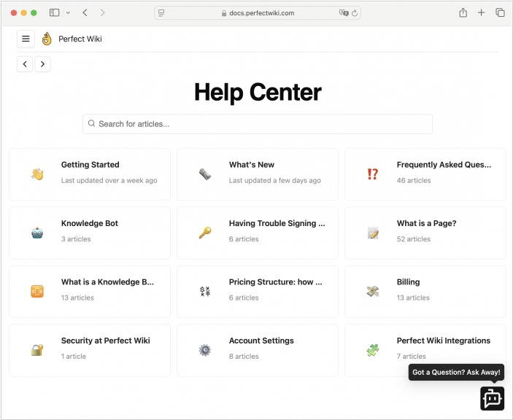Click the red exclamation-question FAQ icon
This screenshot has height=420, width=513.
click(x=373, y=174)
